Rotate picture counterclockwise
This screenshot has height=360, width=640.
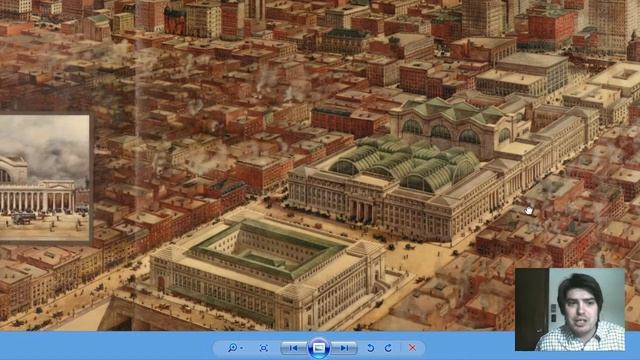(x=371, y=348)
